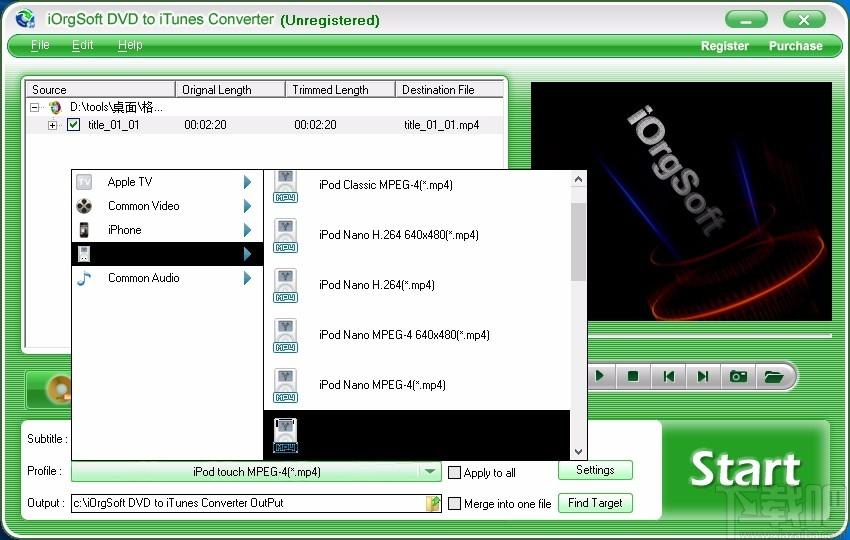Click the Find Target button
This screenshot has height=540, width=850.
[595, 503]
